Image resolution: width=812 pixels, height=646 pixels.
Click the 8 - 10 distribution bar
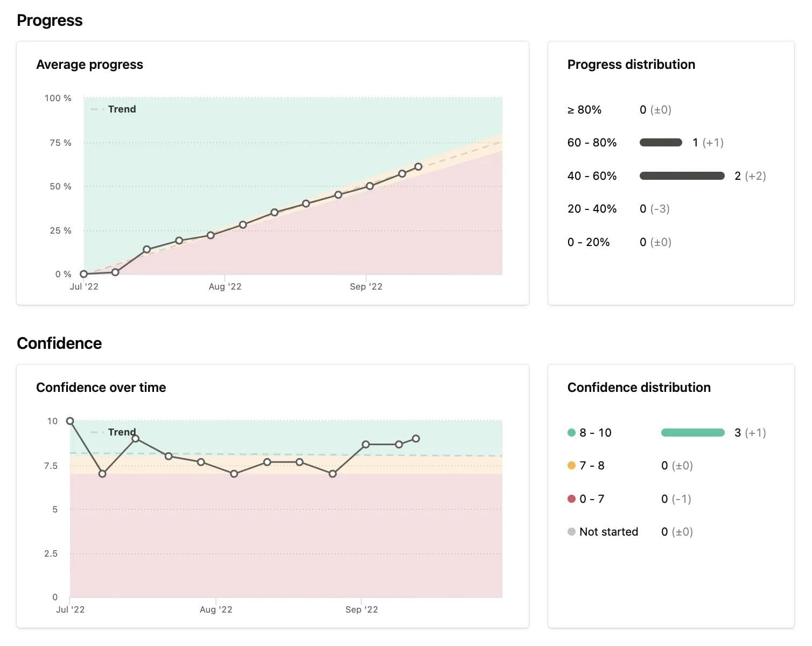coord(692,432)
